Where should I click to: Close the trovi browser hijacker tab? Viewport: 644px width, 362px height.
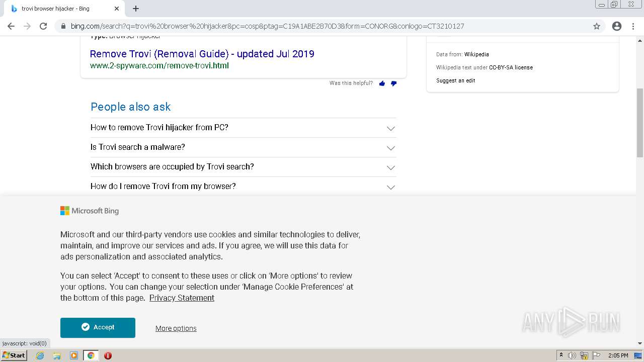[x=117, y=9]
